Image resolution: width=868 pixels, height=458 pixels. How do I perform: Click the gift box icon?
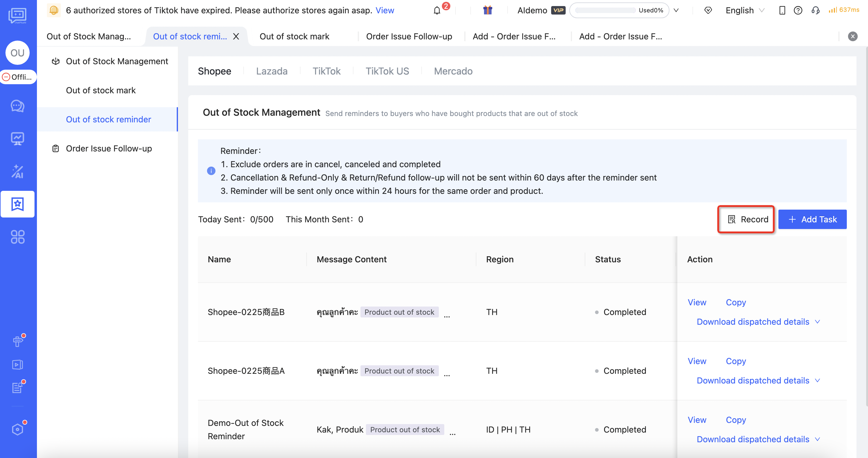tap(488, 11)
